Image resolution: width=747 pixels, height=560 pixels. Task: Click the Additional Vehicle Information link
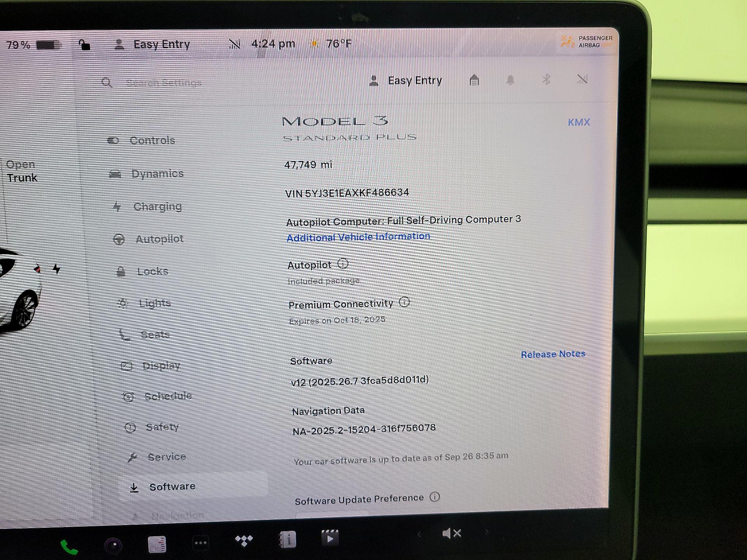pyautogui.click(x=358, y=237)
